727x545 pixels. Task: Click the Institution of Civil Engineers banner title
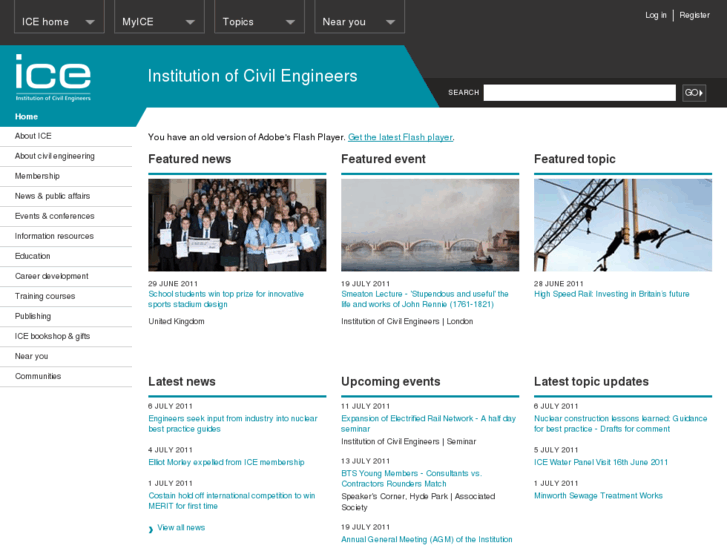pos(253,76)
